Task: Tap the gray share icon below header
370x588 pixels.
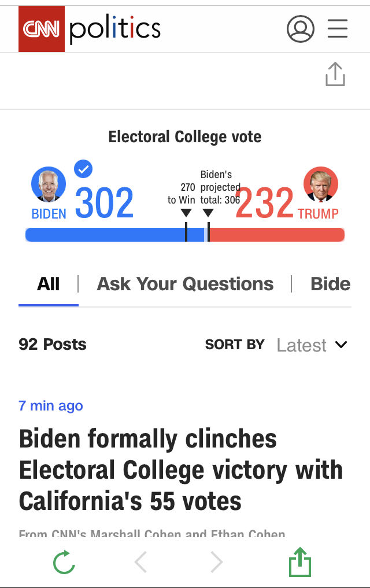Action: (335, 74)
